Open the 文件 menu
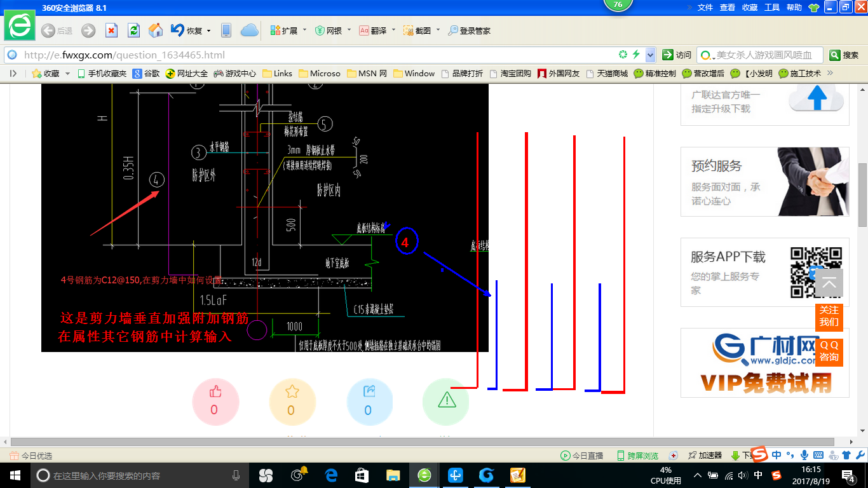 click(705, 8)
